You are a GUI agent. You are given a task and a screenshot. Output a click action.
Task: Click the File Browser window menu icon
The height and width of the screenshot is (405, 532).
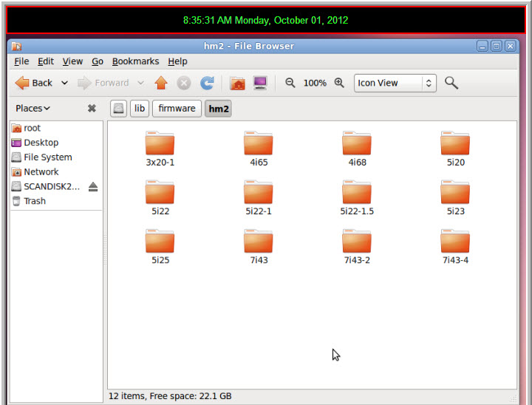(16, 46)
